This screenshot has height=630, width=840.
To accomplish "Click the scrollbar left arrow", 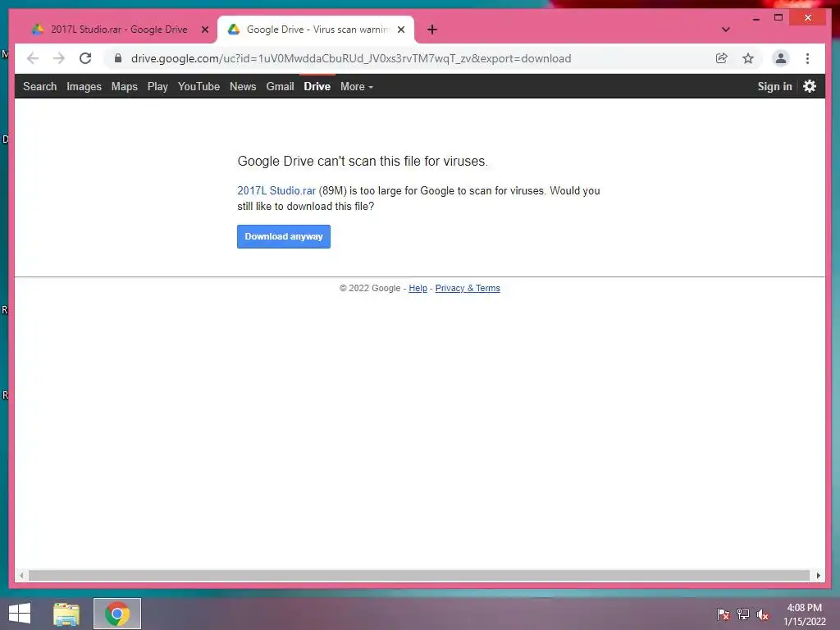I will click(x=21, y=575).
